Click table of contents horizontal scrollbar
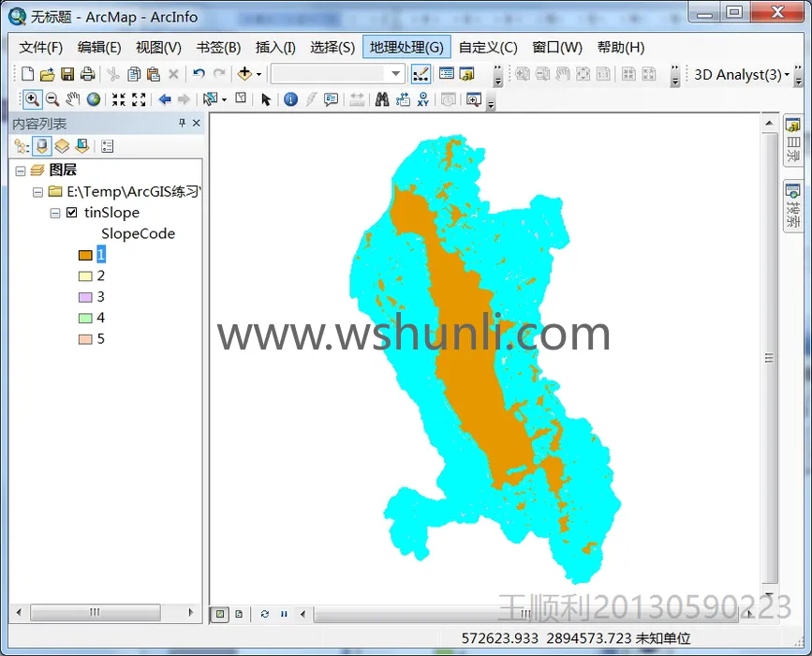 (96, 612)
